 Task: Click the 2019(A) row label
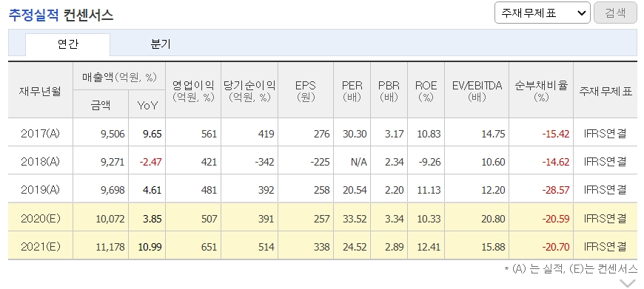[x=40, y=190]
